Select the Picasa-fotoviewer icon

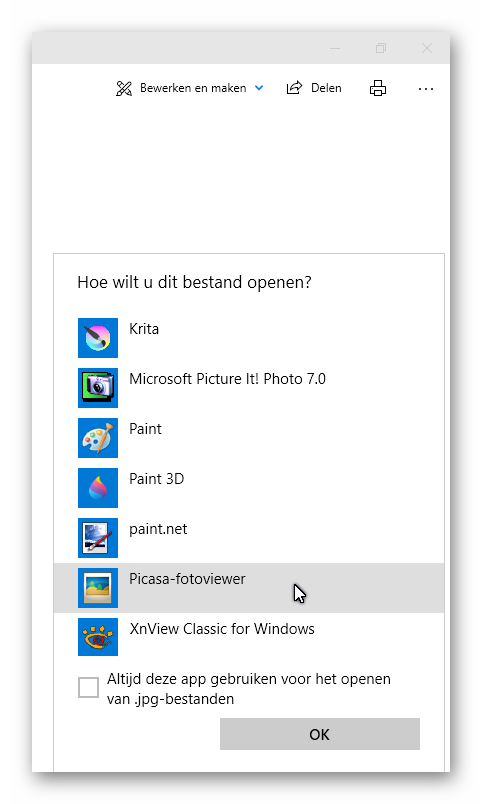coord(98,588)
